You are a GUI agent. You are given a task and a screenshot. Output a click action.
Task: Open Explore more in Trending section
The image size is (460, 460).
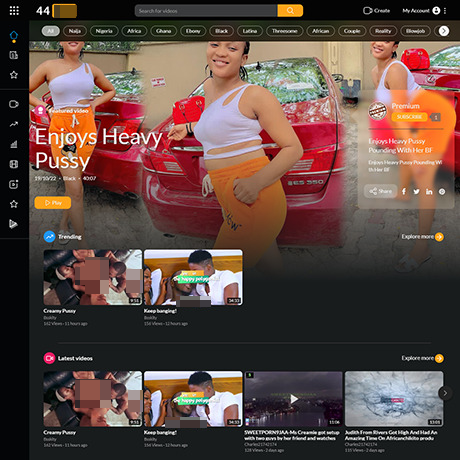coord(422,237)
